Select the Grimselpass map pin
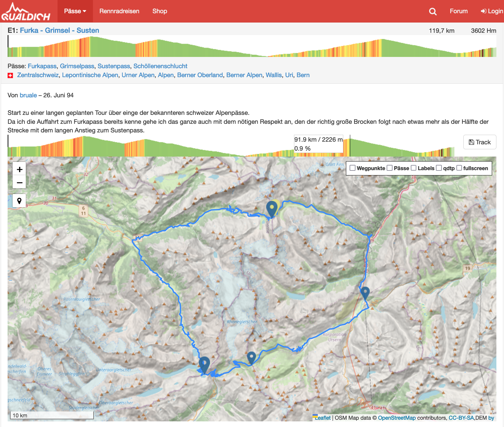 (204, 364)
